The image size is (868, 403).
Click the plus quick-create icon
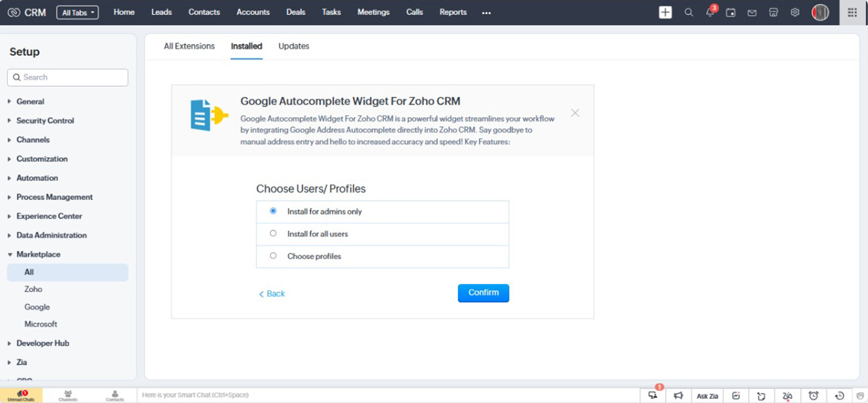tap(665, 13)
